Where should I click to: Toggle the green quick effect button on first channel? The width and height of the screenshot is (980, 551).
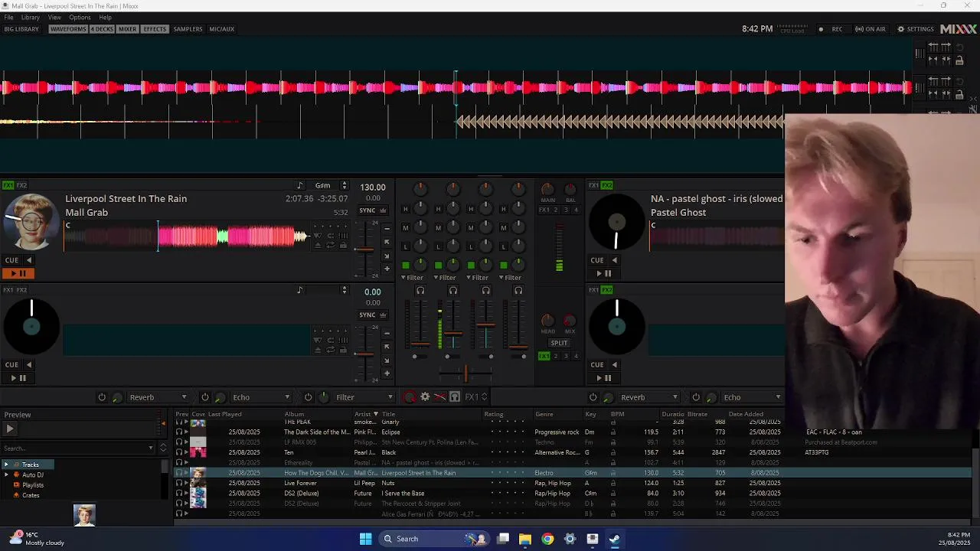[406, 266]
